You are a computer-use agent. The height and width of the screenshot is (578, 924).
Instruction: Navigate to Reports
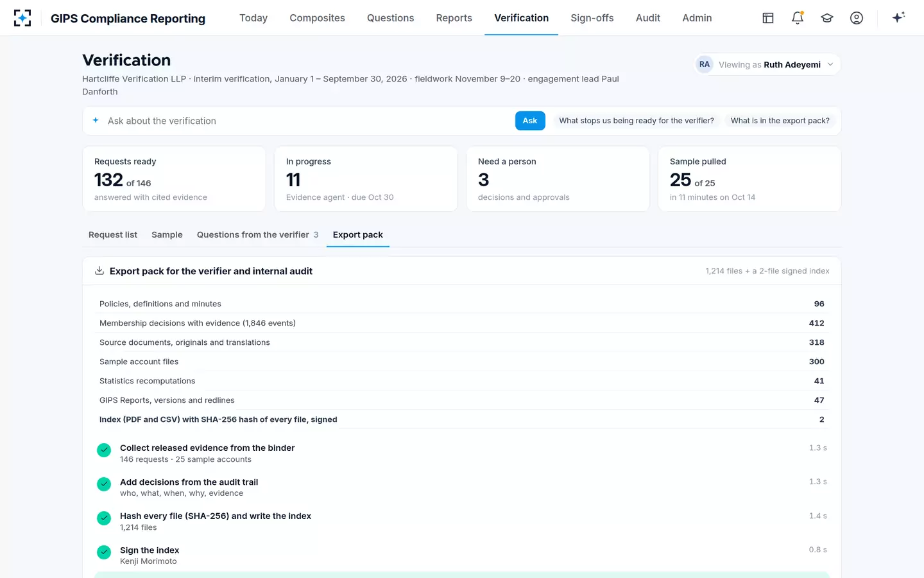[x=454, y=18]
